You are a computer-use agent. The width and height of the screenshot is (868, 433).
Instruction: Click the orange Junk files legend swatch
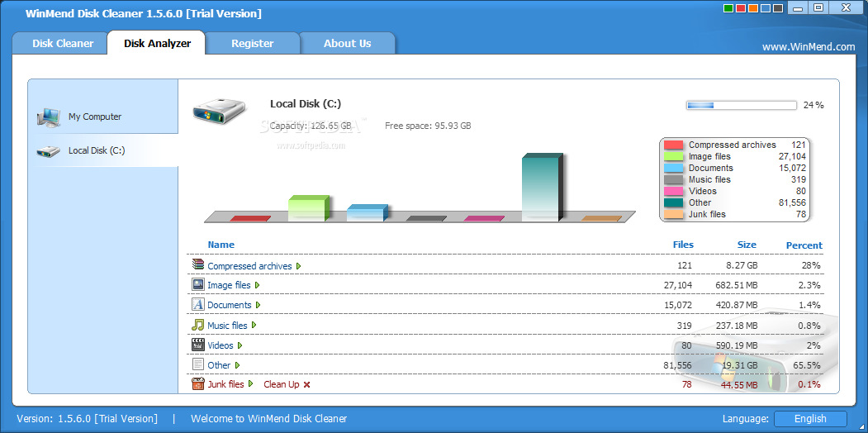coord(673,214)
